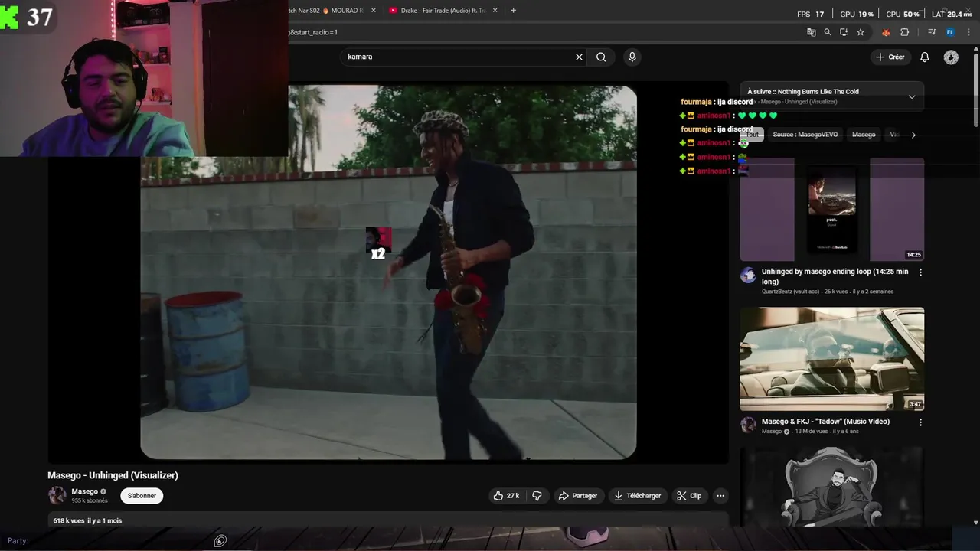Open the Chrome extensions puzzle icon

click(x=904, y=32)
